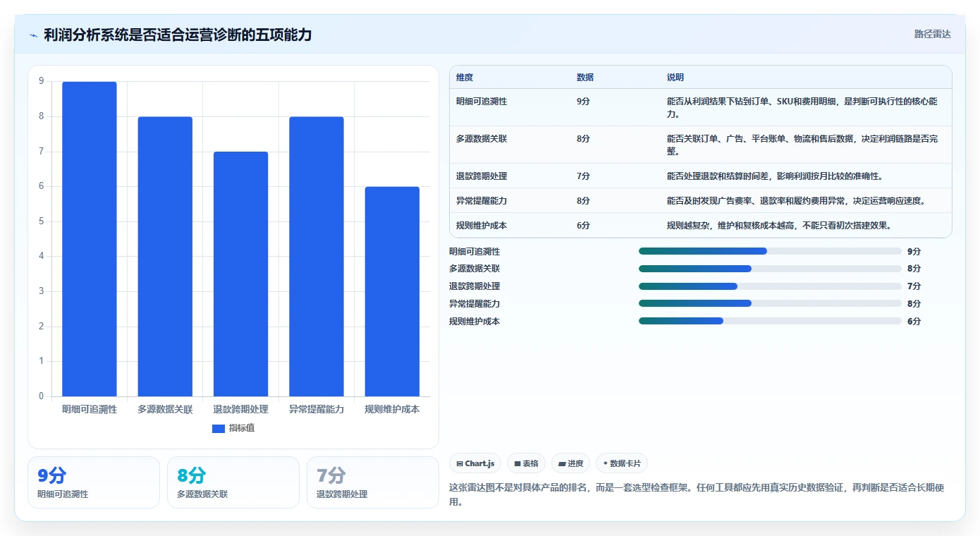This screenshot has height=536, width=980.
Task: Click the Chart.js tag
Action: point(475,463)
